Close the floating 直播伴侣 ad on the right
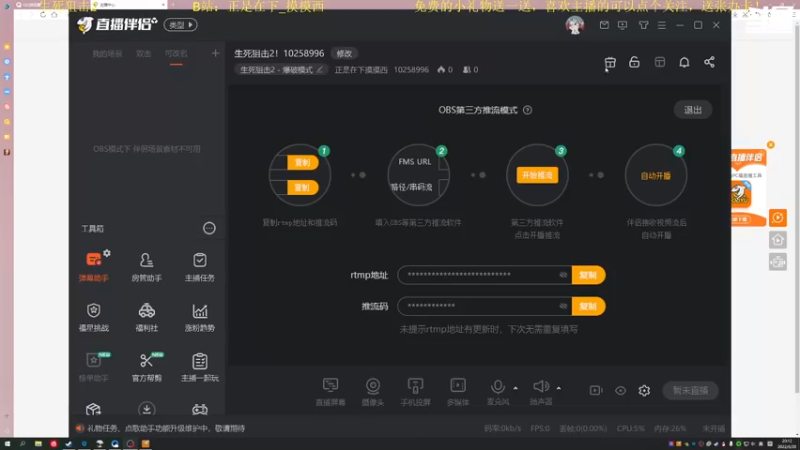Viewport: 800px width, 450px height. (x=770, y=145)
